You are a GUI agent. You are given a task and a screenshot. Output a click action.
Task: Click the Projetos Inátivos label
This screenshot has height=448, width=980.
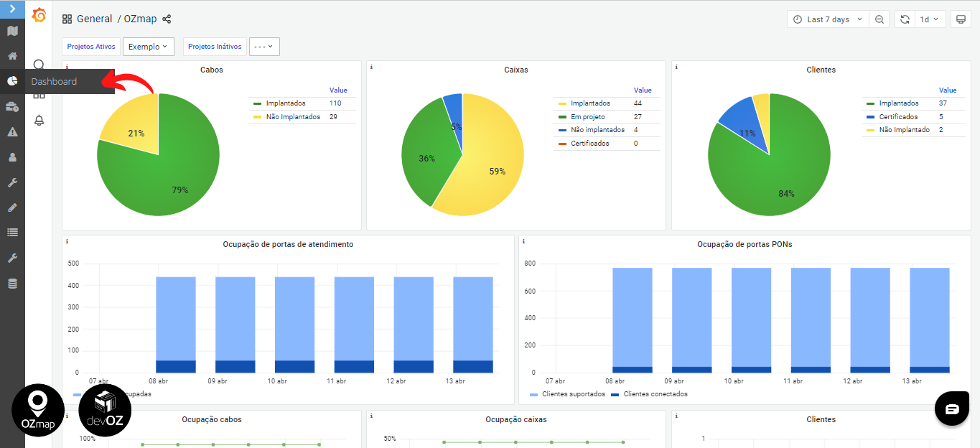point(215,46)
